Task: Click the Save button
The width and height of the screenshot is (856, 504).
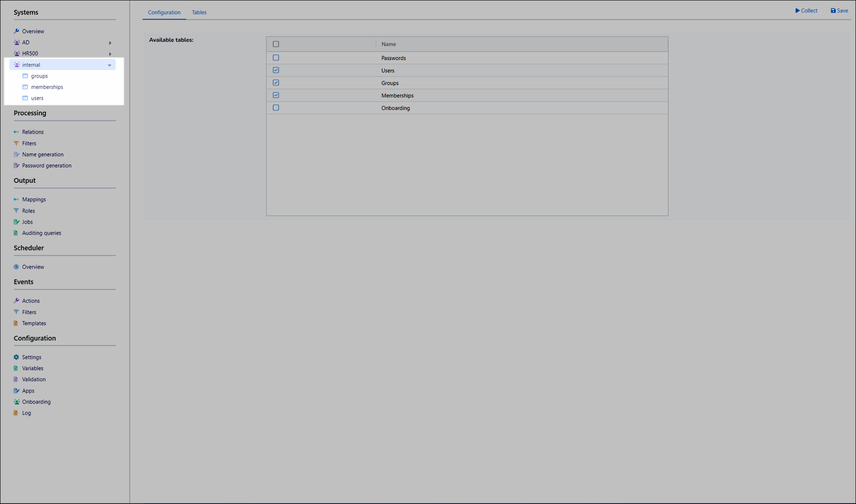Action: (839, 11)
